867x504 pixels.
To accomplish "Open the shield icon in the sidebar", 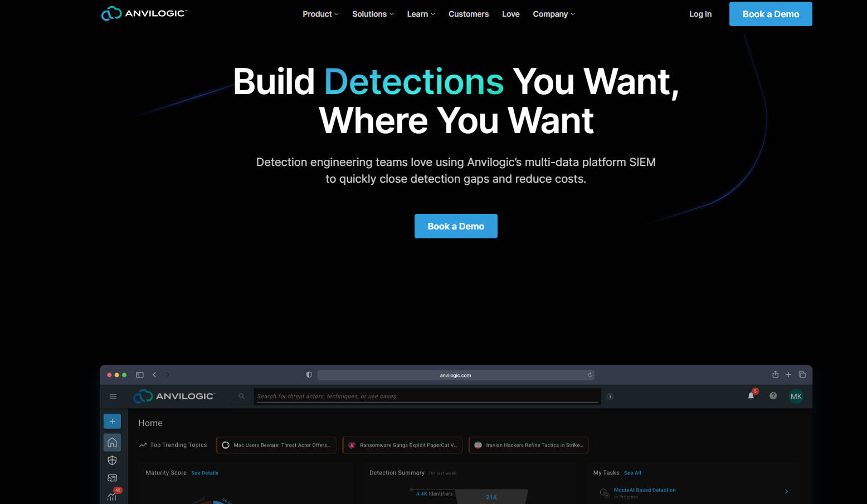I will click(x=112, y=461).
